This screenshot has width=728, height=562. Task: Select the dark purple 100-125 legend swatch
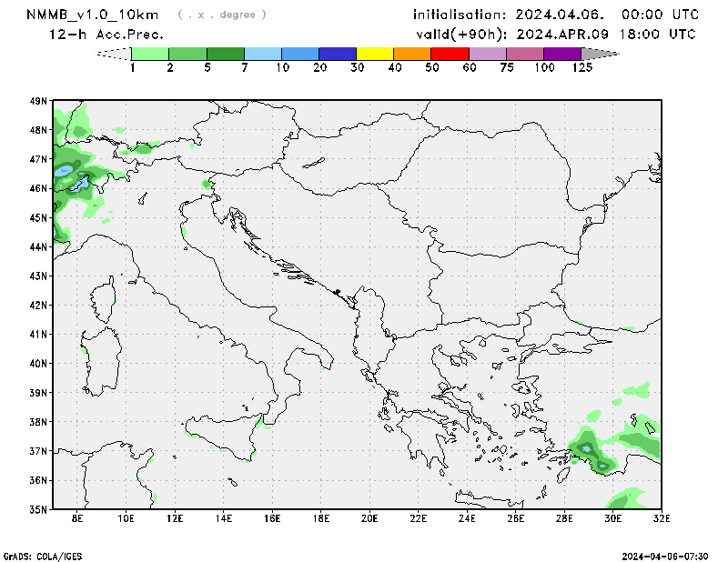pyautogui.click(x=561, y=54)
